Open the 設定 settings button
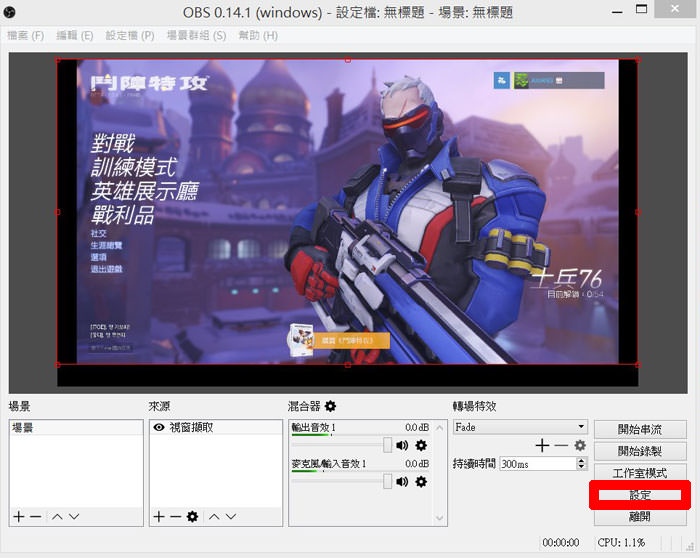This screenshot has height=558, width=700. coord(640,495)
